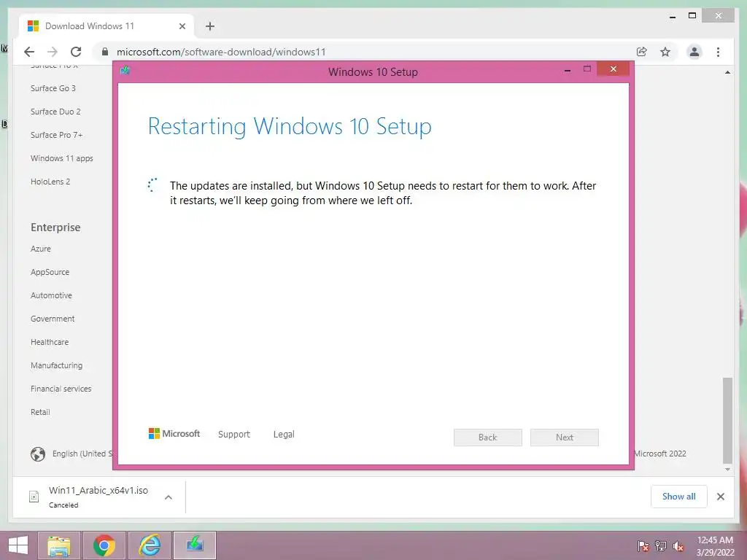The image size is (747, 560).
Task: Open the Healthcare link
Action: point(50,342)
